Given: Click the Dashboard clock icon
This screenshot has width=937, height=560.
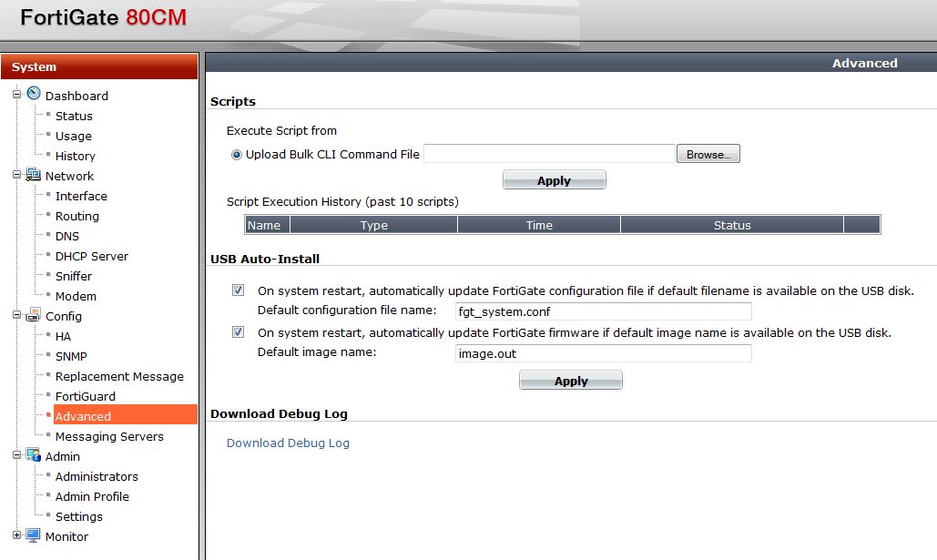Looking at the screenshot, I should tap(34, 93).
